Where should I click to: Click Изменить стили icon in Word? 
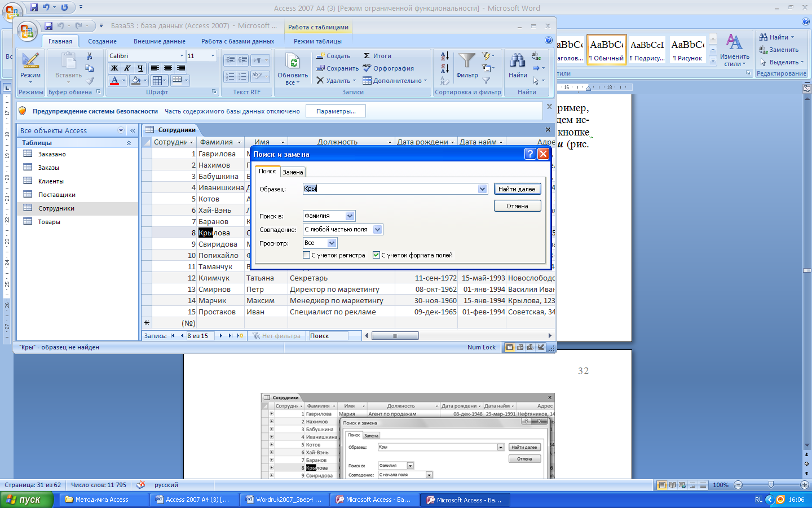[x=734, y=42]
